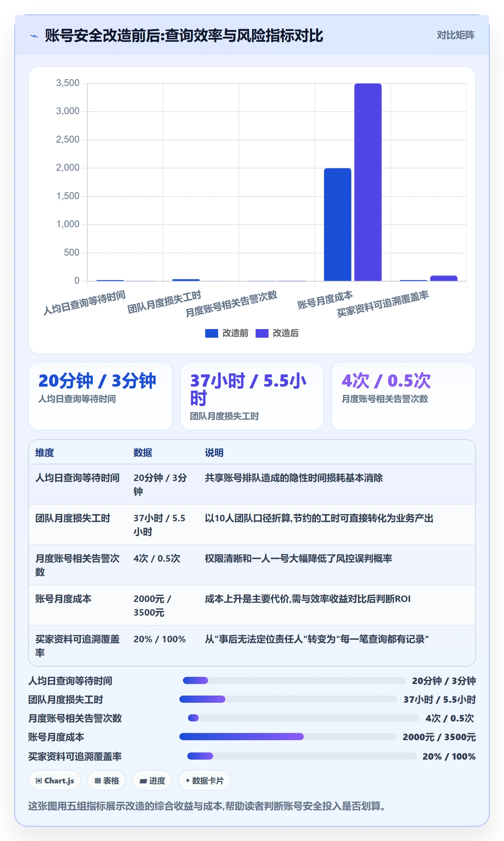The image size is (504, 841).
Task: Select the 4次 / 0.5次 data card
Action: click(x=403, y=396)
